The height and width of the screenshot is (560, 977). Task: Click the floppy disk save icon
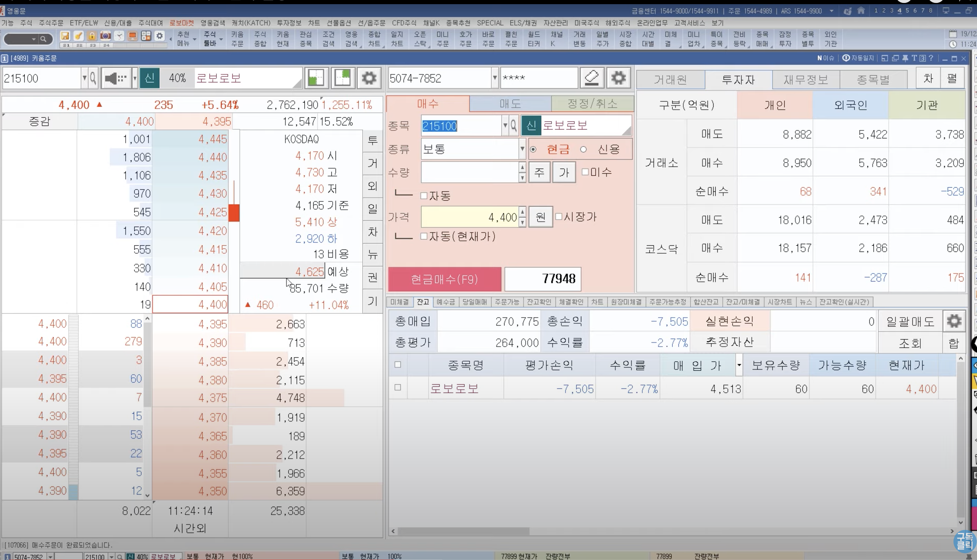pyautogui.click(x=65, y=36)
